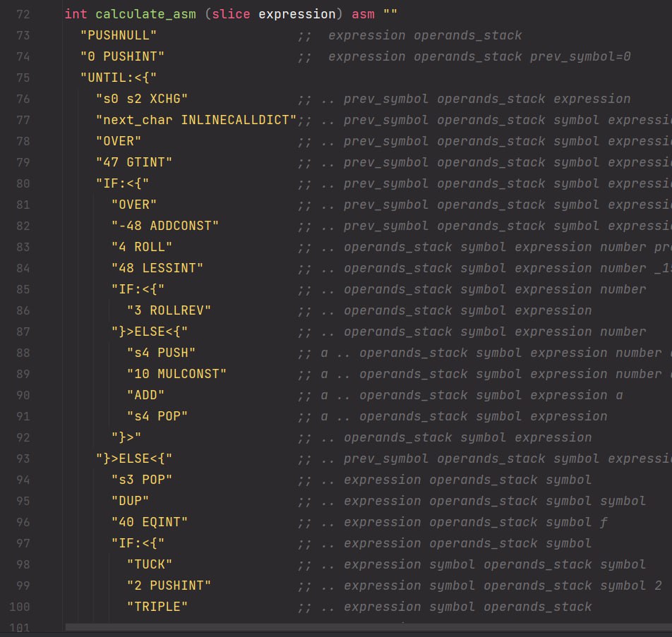Click the 'slice' type keyword
This screenshot has width=672, height=637.
click(227, 14)
